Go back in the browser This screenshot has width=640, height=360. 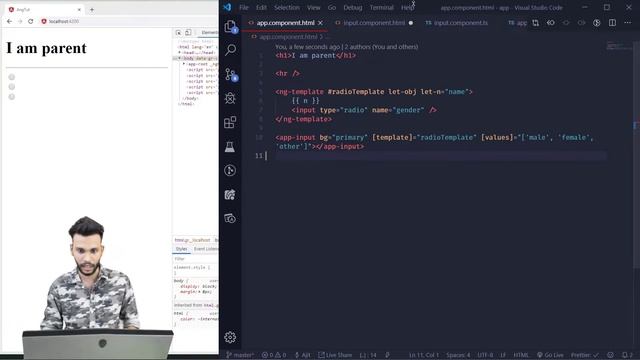point(9,21)
